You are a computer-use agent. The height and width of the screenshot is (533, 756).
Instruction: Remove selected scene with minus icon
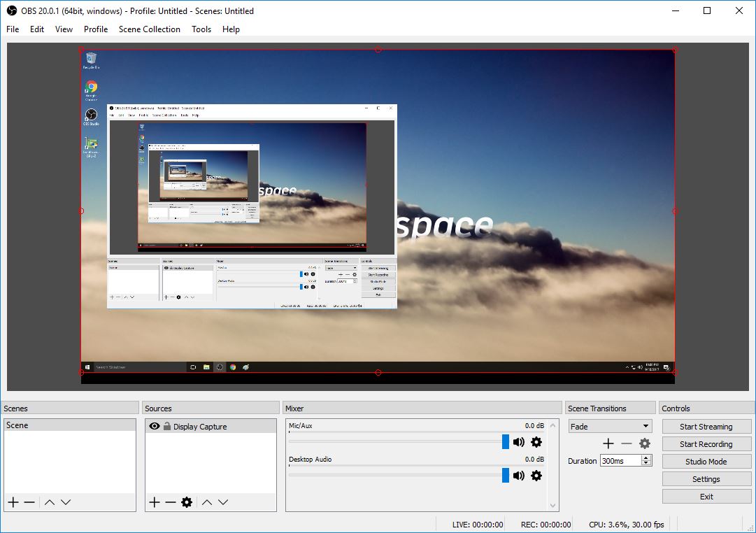click(x=29, y=502)
